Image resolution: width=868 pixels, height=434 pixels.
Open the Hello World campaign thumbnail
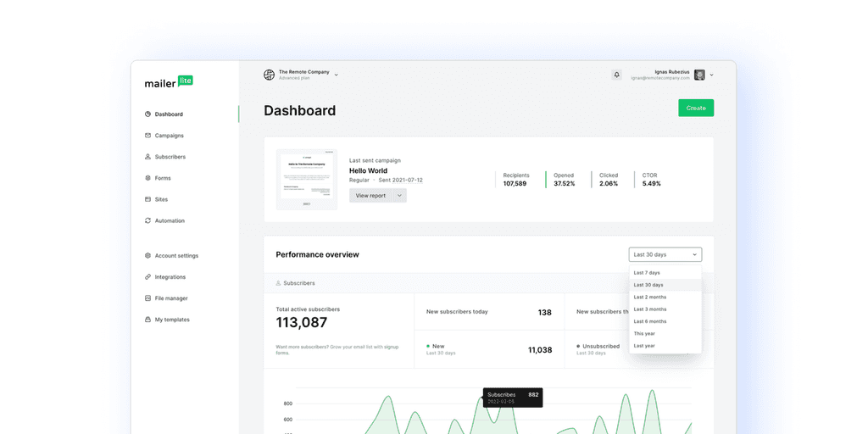307,180
